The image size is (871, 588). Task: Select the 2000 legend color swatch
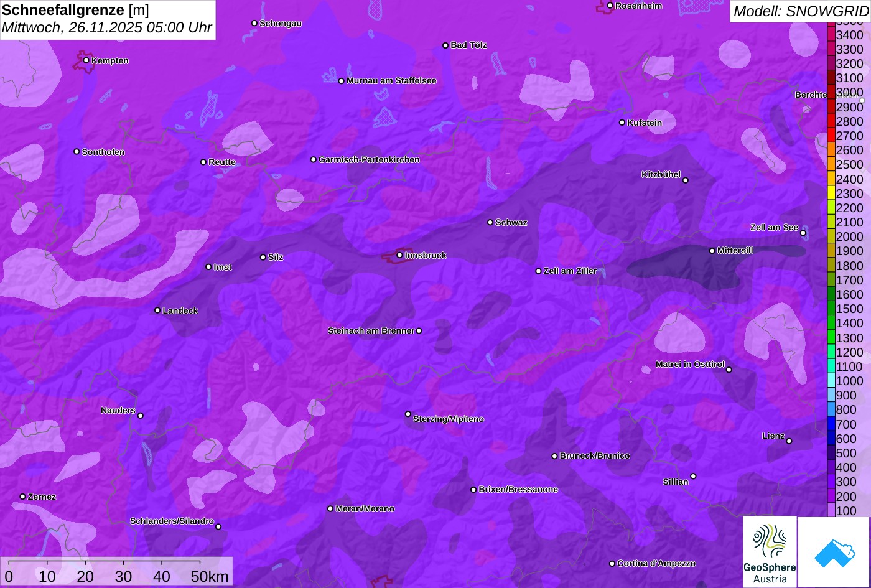pos(831,236)
